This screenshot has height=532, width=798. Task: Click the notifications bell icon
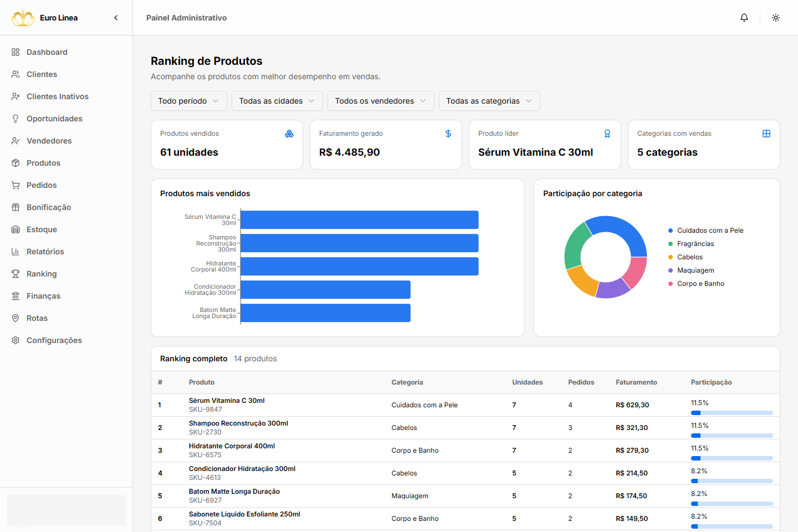[744, 18]
